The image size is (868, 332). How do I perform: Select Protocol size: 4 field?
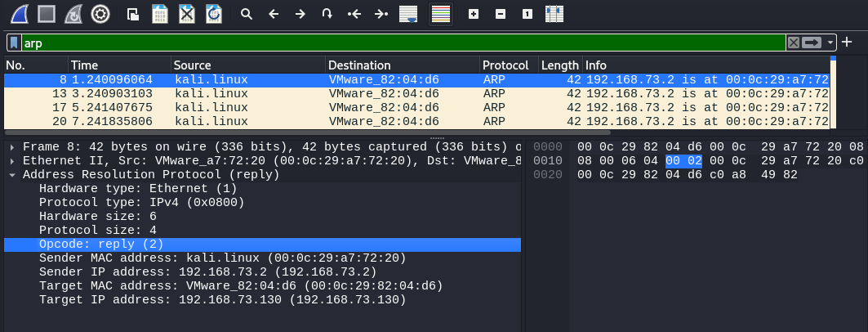coord(262,231)
